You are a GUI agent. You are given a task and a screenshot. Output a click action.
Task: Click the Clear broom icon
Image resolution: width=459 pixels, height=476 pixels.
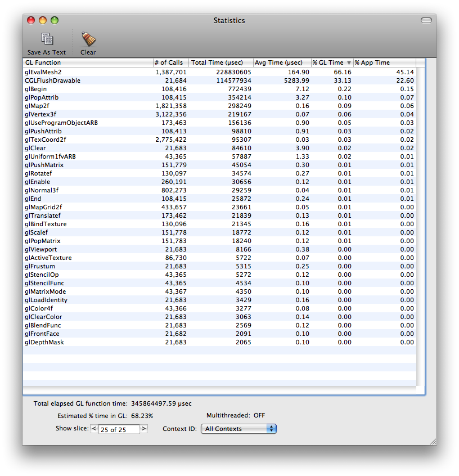tap(88, 39)
